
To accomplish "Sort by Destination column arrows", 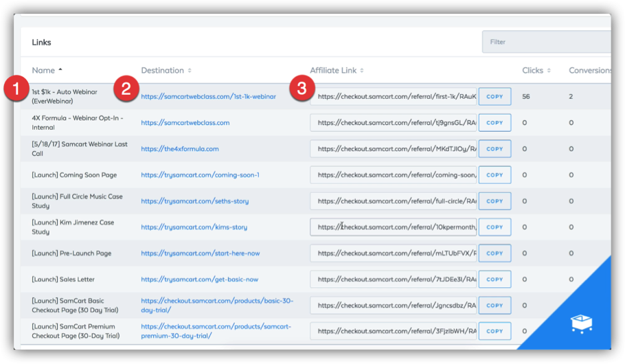I will point(190,71).
